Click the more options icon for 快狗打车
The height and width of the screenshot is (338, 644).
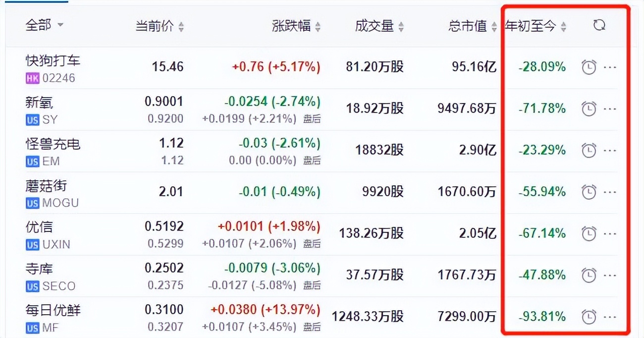(609, 66)
